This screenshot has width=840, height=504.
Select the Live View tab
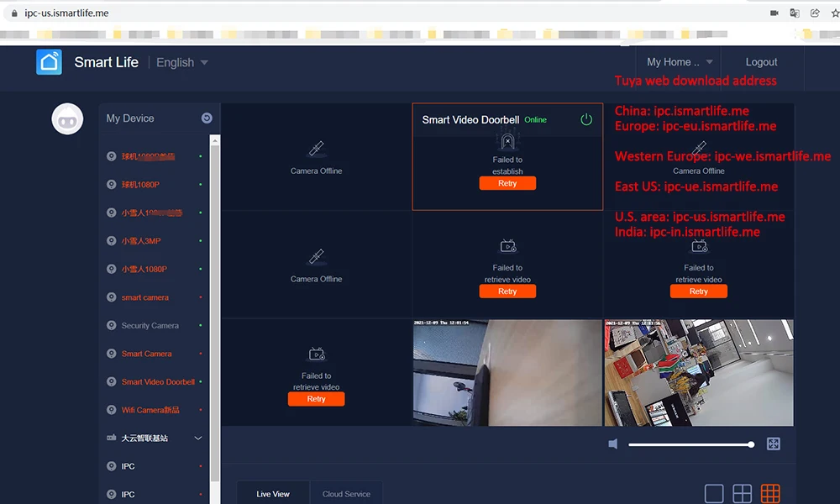272,495
